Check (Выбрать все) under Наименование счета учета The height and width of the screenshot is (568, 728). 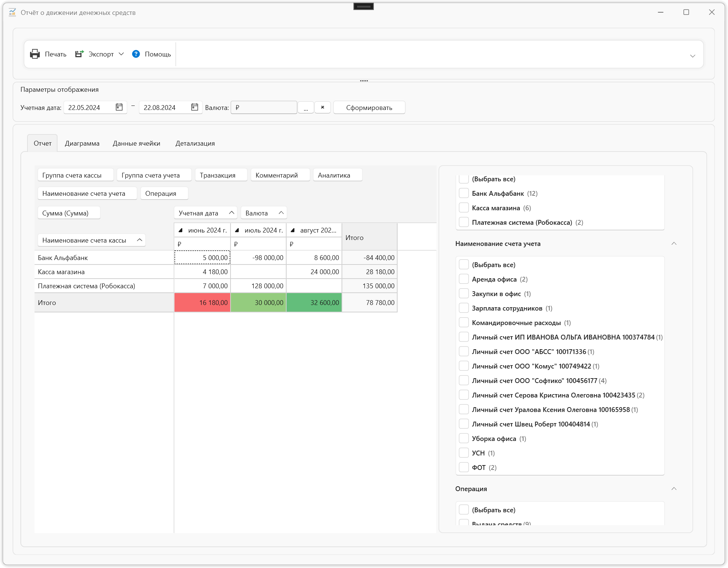click(464, 264)
